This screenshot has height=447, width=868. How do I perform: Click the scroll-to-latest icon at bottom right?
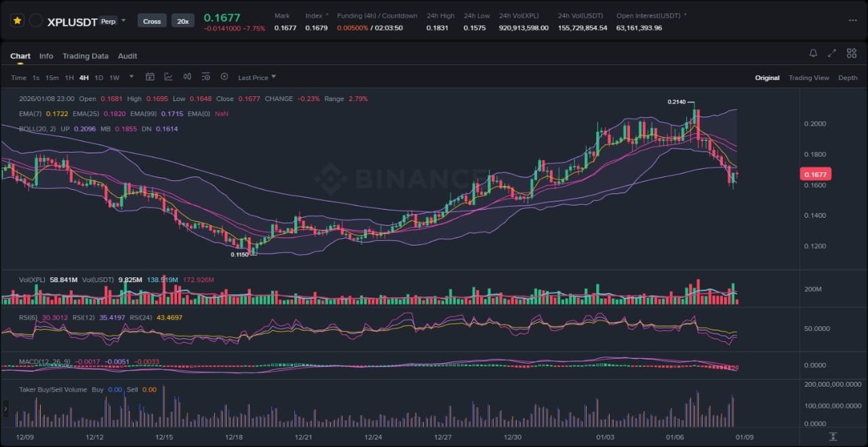[833, 436]
